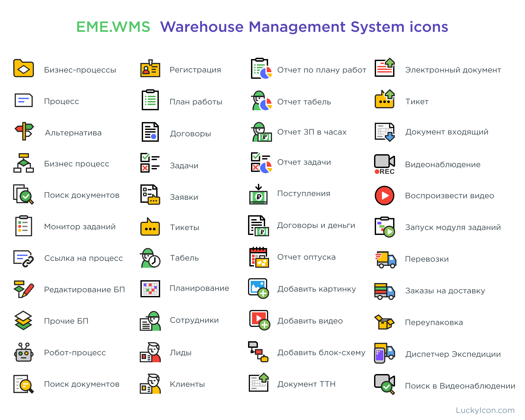Open the Бизнес процесс flowchart icon
The width and height of the screenshot is (525, 420).
24,163
